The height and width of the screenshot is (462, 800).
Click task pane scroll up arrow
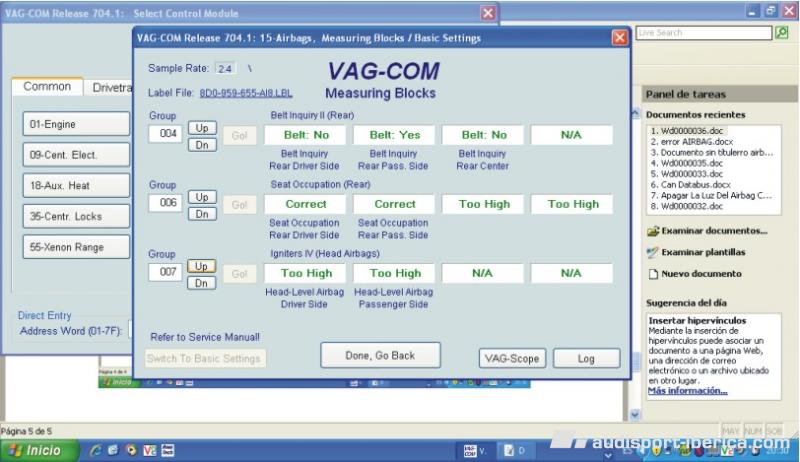tap(636, 113)
